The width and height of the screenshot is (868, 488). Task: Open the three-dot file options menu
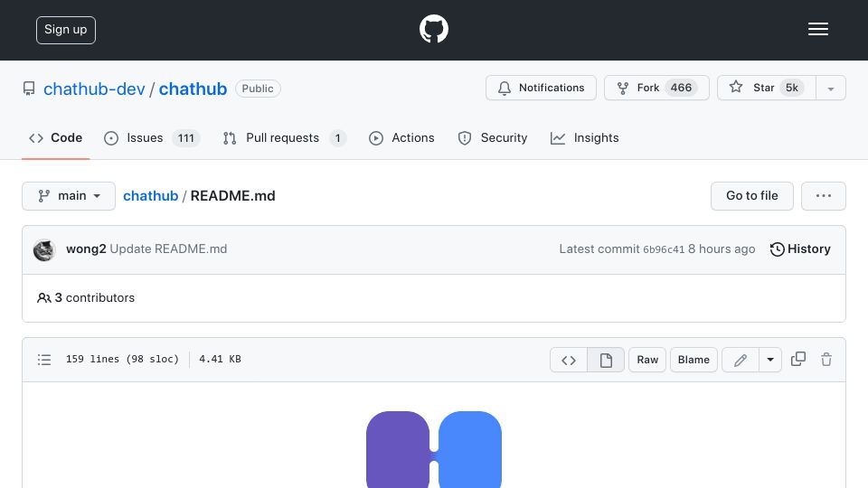click(823, 196)
